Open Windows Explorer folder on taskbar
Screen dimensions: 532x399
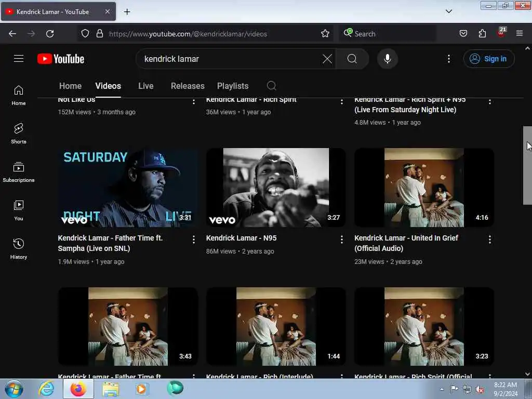tap(111, 389)
